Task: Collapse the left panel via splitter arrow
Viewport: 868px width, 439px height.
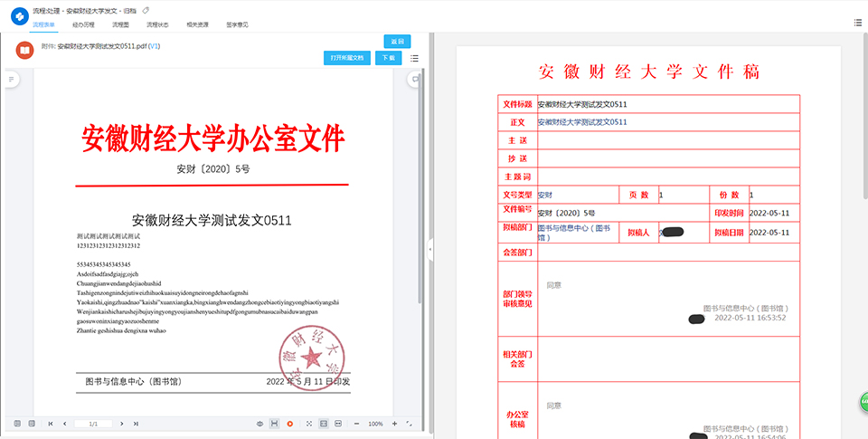Action: tap(430, 250)
